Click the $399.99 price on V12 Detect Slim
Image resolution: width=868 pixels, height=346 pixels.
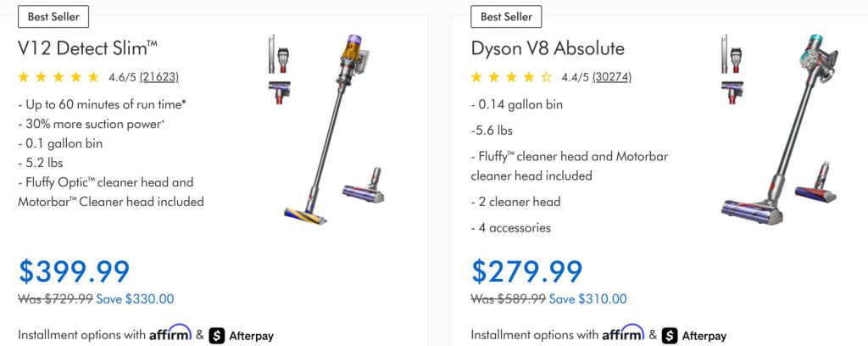[75, 271]
